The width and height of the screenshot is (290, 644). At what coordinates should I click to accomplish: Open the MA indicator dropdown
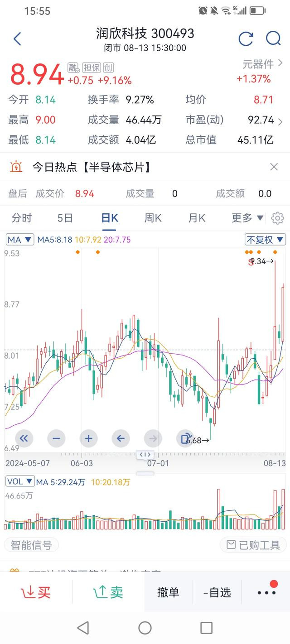coord(20,240)
